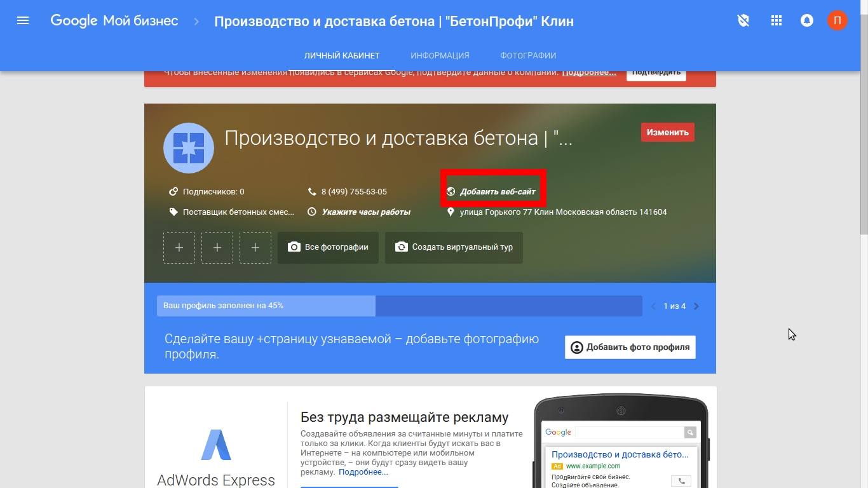This screenshot has height=488, width=868.
Task: Click the phone handset icon beside number
Action: pyautogui.click(x=312, y=191)
